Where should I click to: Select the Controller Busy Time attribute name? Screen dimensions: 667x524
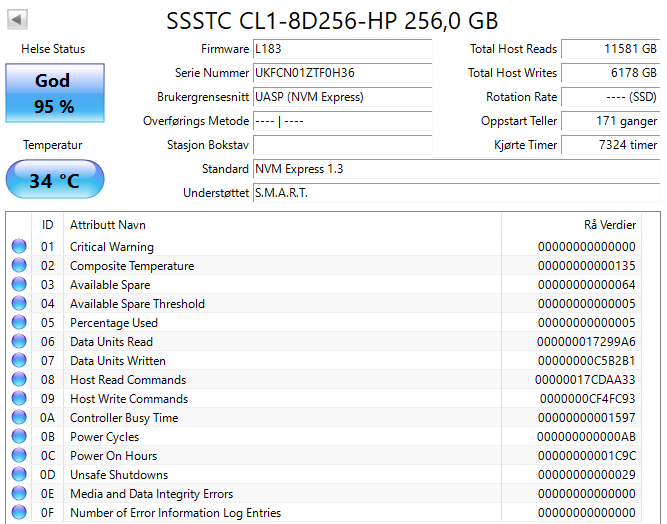point(124,418)
